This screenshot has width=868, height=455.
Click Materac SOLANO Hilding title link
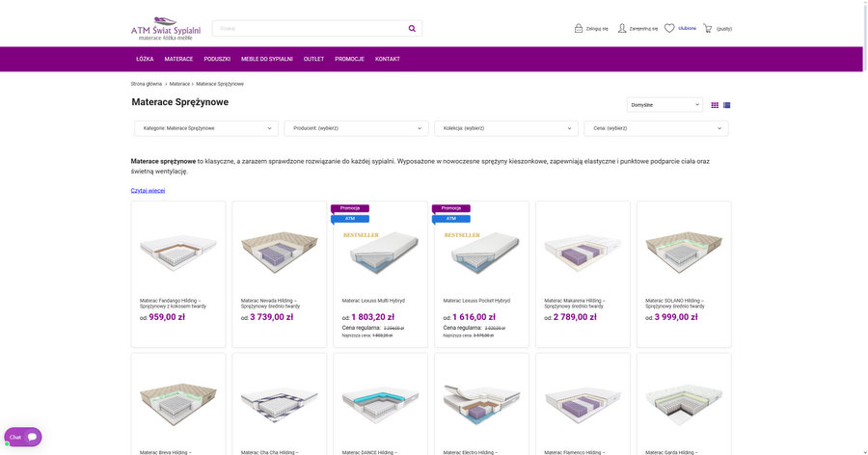[x=675, y=304]
